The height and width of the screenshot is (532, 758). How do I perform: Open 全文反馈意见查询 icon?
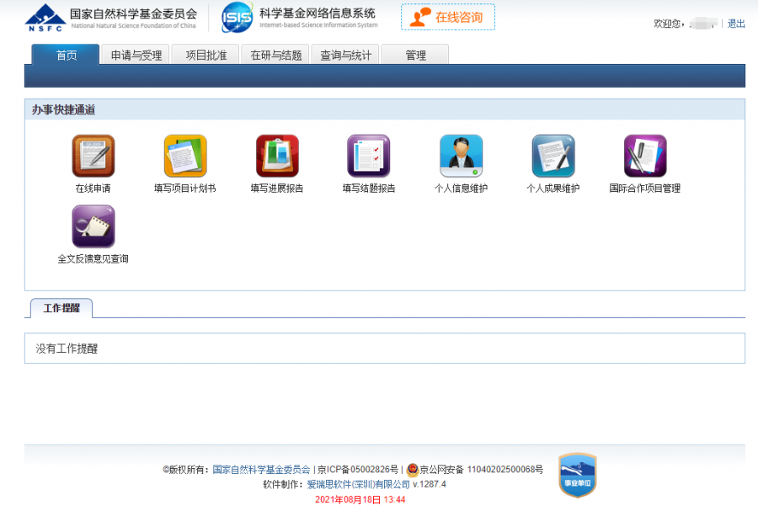tap(93, 226)
